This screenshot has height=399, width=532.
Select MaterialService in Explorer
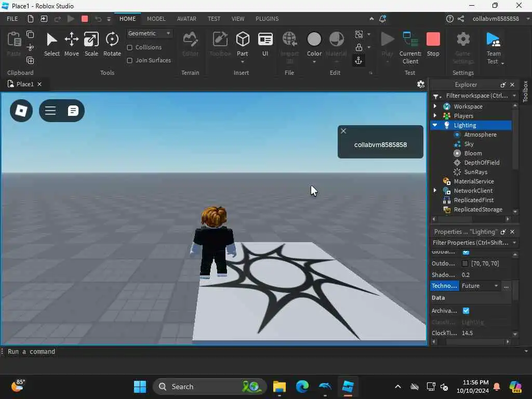[x=473, y=181]
